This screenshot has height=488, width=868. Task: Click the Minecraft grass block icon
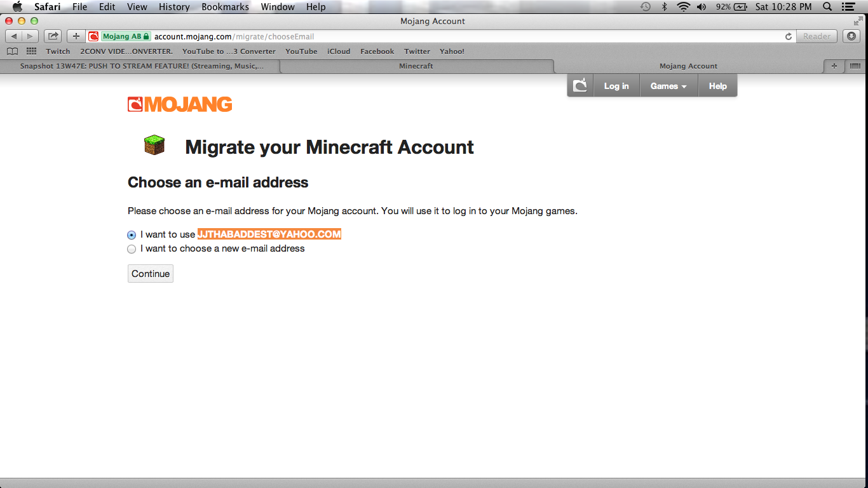pyautogui.click(x=154, y=146)
